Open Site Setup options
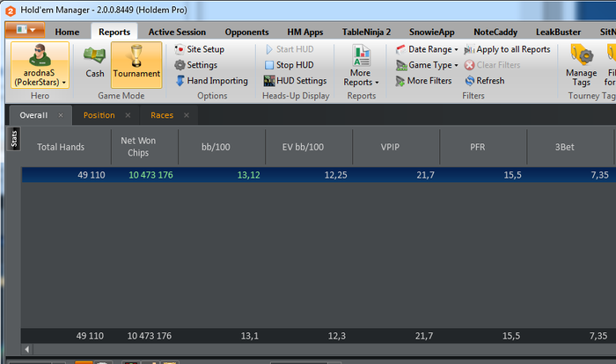 click(x=200, y=49)
